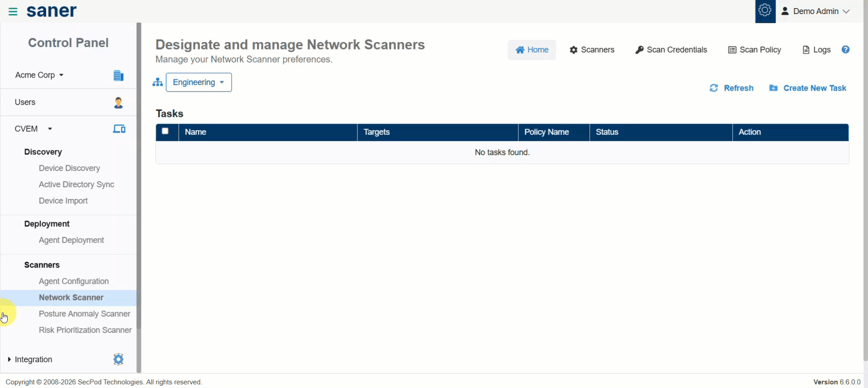
Task: Click the CVEM devices icon
Action: (119, 129)
